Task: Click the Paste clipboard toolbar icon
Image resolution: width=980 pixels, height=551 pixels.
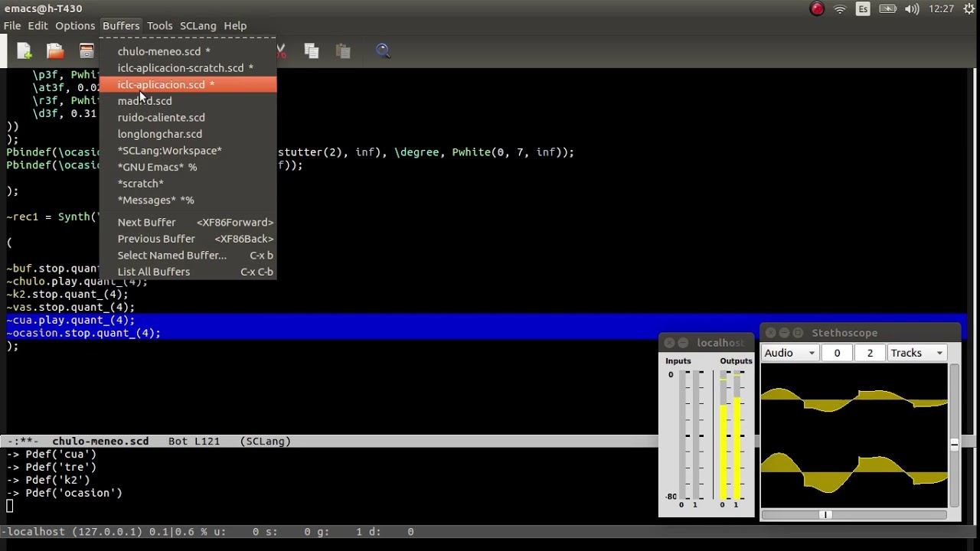Action: [342, 51]
